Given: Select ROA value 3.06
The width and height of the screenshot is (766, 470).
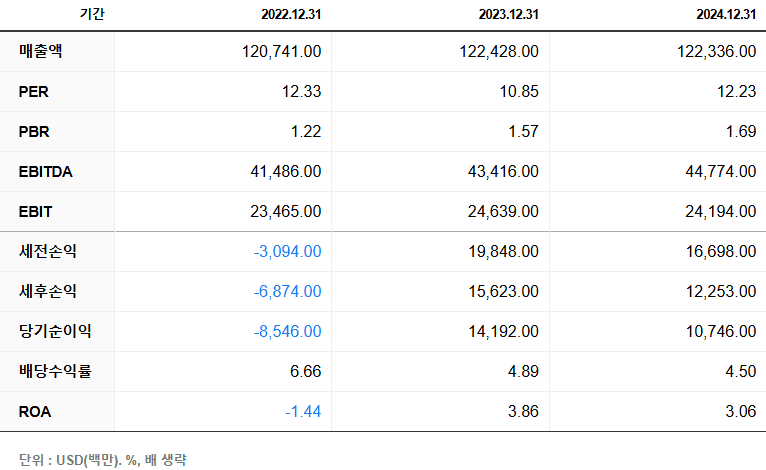Looking at the screenshot, I should click(741, 411).
